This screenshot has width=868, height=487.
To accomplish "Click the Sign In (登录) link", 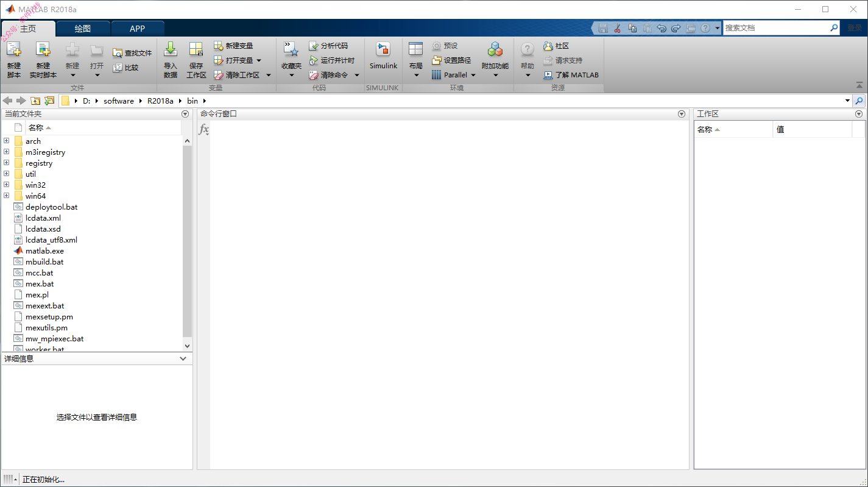I will 855,28.
